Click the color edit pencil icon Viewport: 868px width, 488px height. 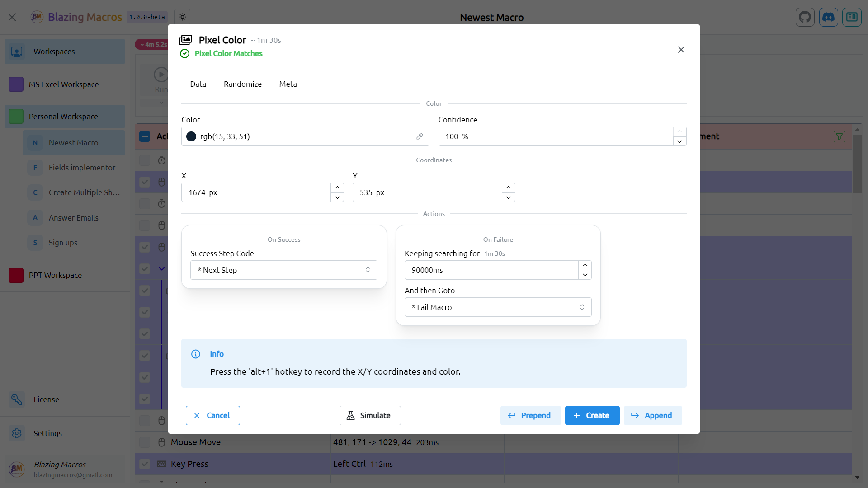point(420,136)
